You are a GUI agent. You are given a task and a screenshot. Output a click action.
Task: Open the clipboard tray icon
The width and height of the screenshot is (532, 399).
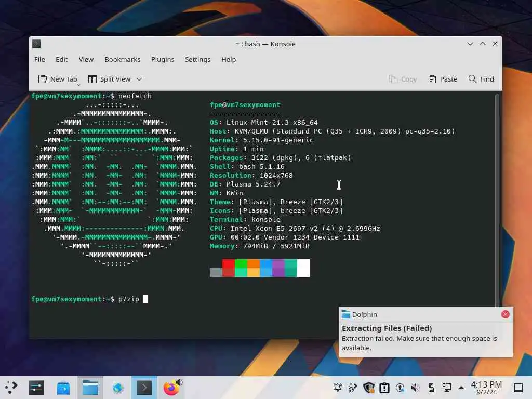coord(384,388)
